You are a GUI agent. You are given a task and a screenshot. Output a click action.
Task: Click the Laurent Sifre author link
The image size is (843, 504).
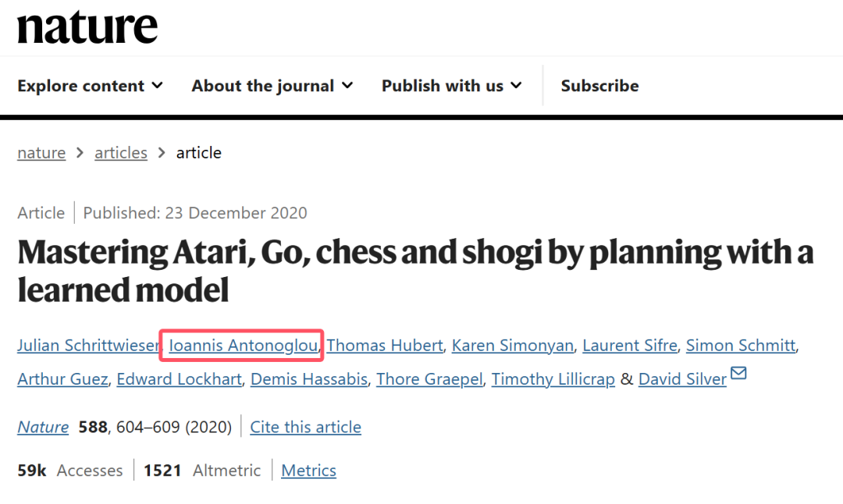[631, 346]
